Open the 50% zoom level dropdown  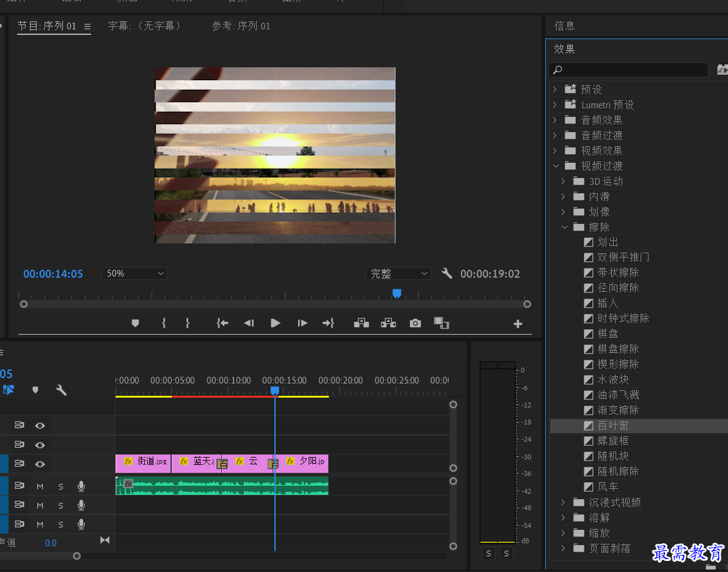(134, 273)
